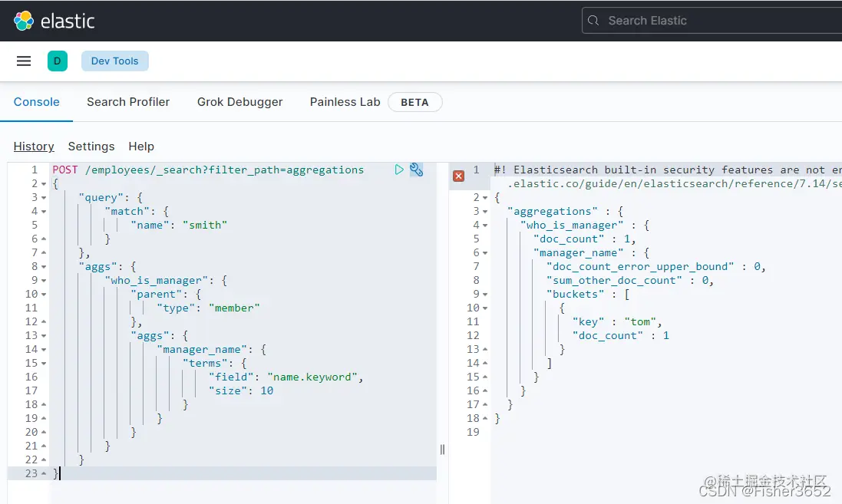This screenshot has height=504, width=842.
Task: Collapse the "terms" block at line 15
Action: (x=44, y=364)
